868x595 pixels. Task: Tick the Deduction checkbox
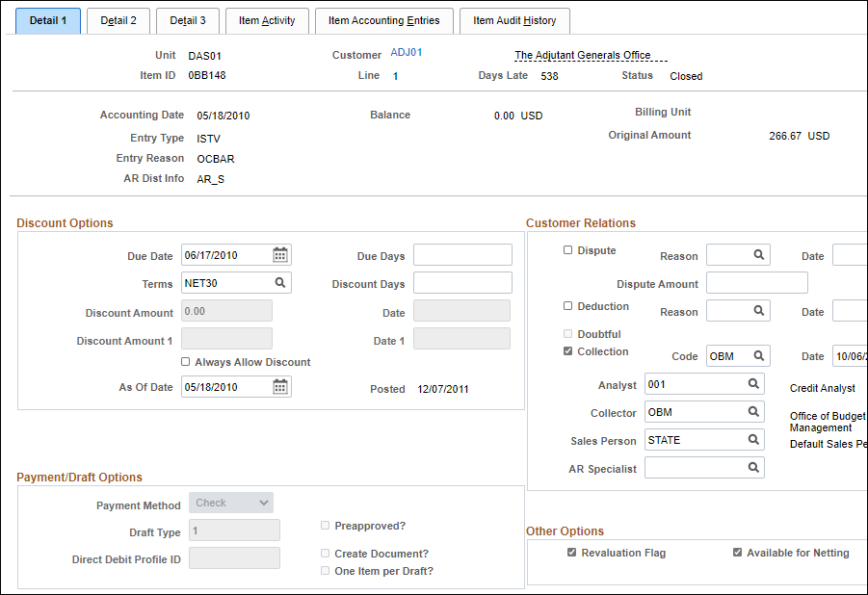point(567,306)
